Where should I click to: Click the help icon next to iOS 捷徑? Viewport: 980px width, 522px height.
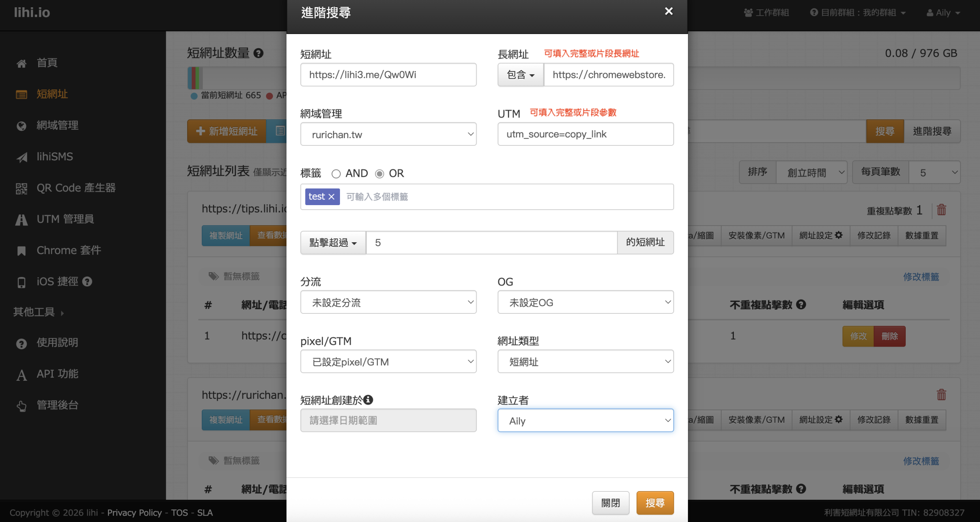[88, 282]
